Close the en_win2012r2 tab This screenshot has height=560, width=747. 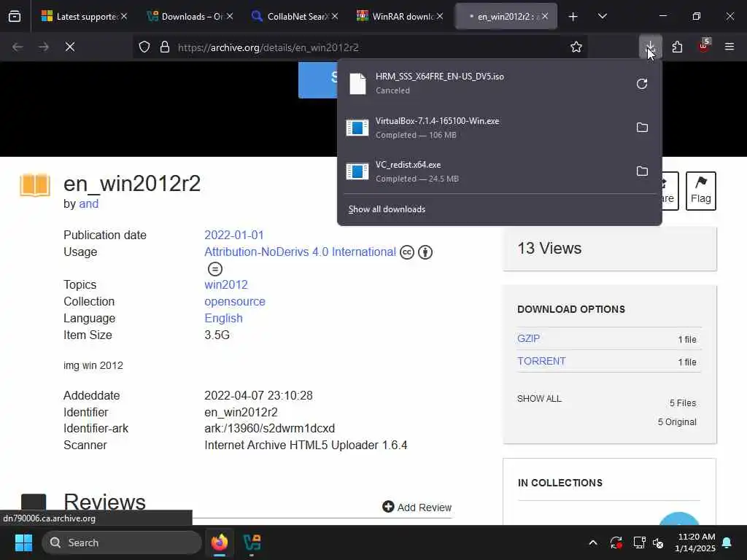pos(544,17)
